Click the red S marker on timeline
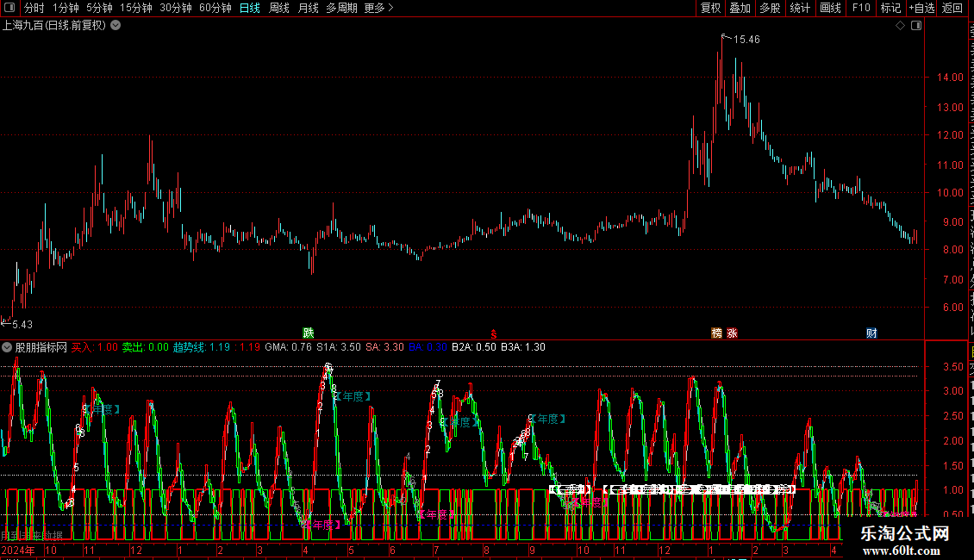 point(494,334)
